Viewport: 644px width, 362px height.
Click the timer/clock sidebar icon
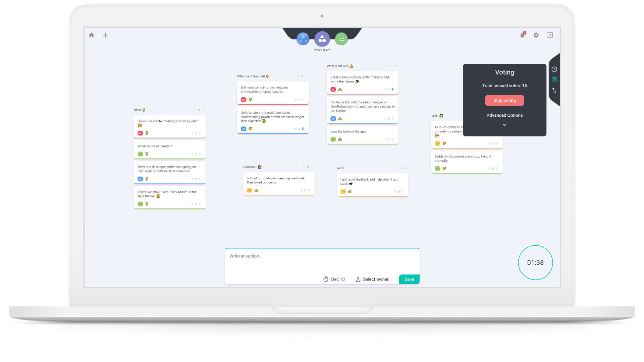(555, 69)
